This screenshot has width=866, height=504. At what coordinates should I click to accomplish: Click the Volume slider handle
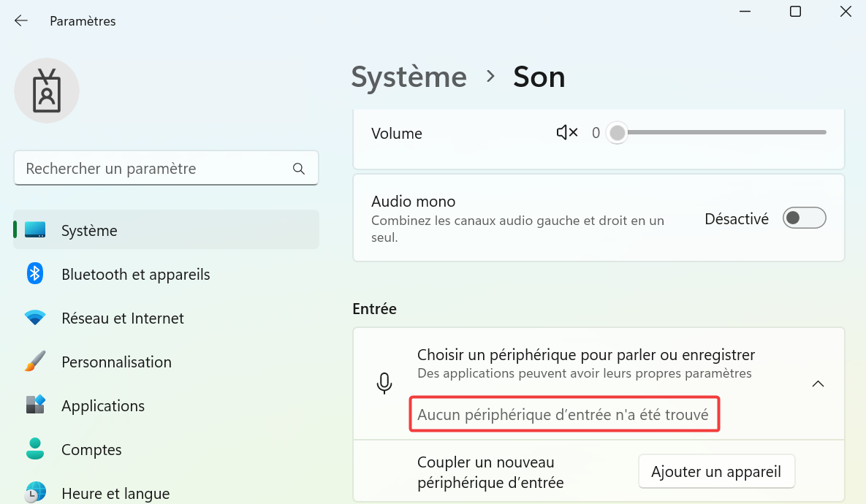pyautogui.click(x=618, y=132)
